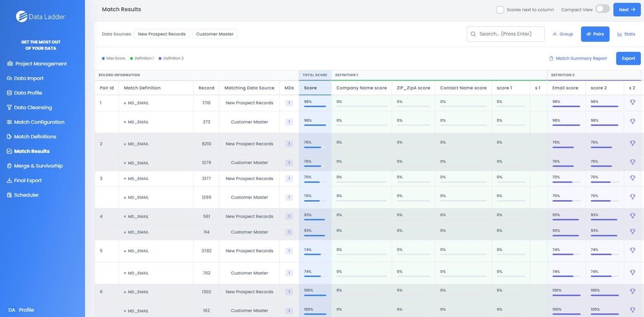
Task: Click score bar for record 1302
Action: [x=315, y=295]
